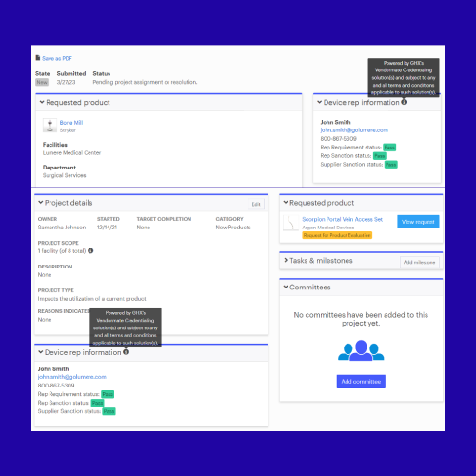The image size is (476, 476).
Task: Click the committees people group icon
Action: pos(361,350)
